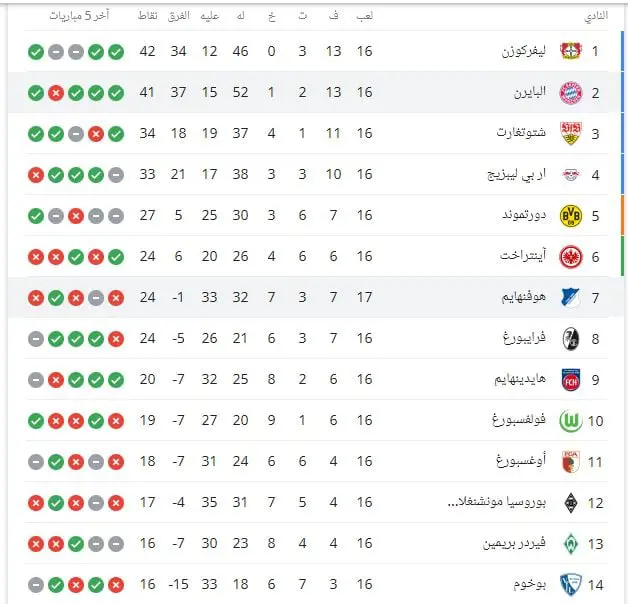Open the team name دورتموند link

524,215
